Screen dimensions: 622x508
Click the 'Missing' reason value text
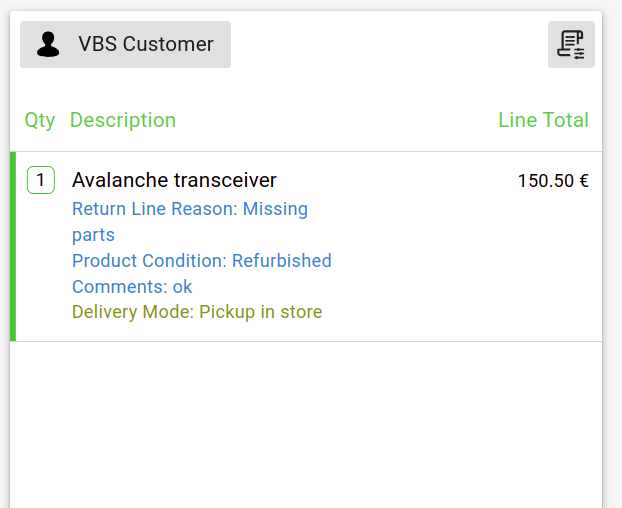(x=276, y=209)
